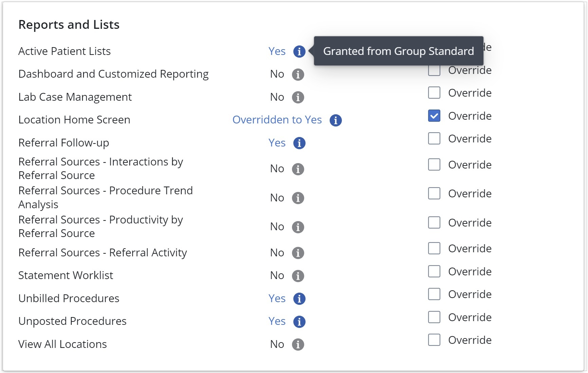Image resolution: width=588 pixels, height=373 pixels.
Task: Open info icon for Lab Case Management
Action: [x=298, y=97]
